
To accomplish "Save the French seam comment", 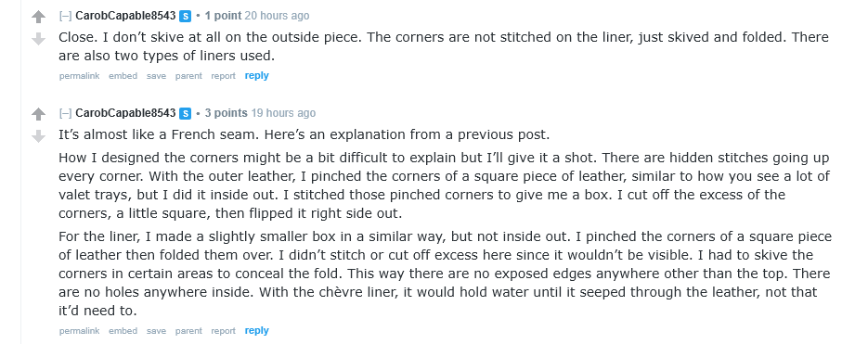I will (x=156, y=331).
